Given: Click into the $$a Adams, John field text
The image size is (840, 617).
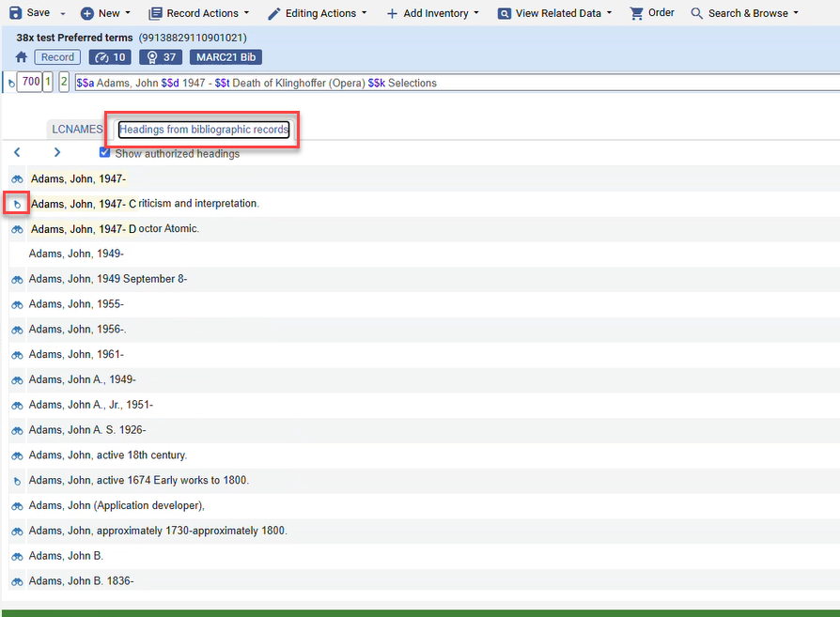Looking at the screenshot, I should tap(457, 83).
